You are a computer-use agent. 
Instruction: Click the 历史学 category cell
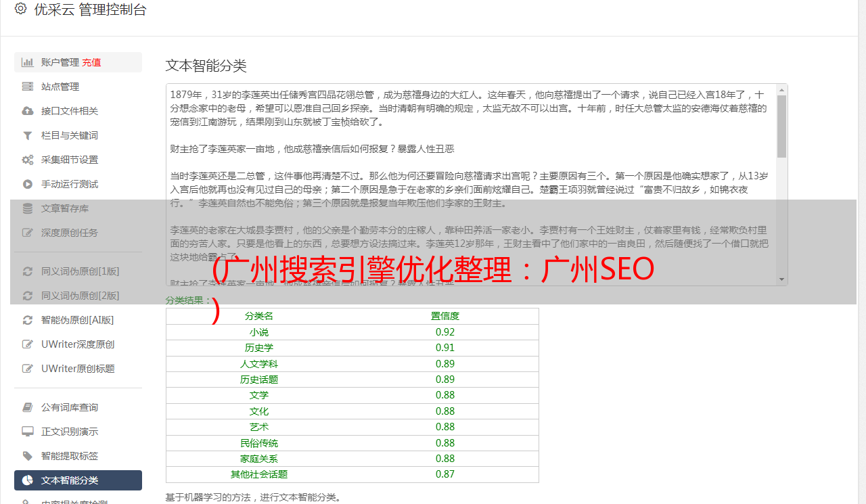(259, 348)
